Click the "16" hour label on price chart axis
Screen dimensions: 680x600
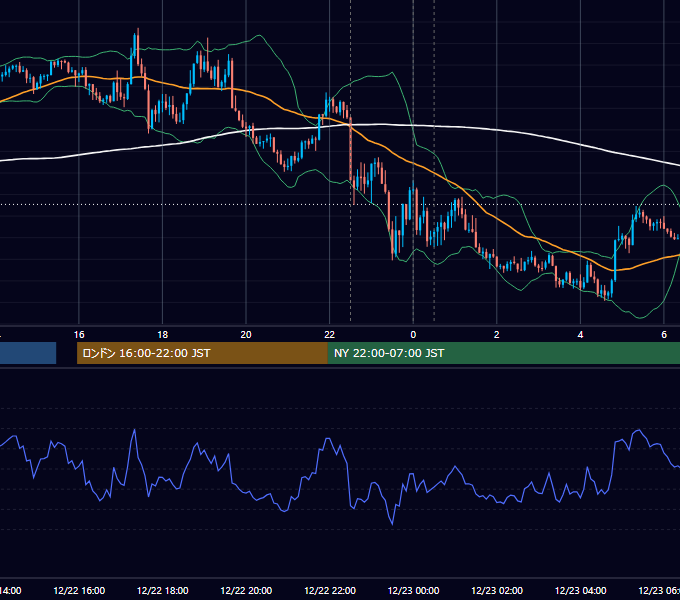click(79, 335)
